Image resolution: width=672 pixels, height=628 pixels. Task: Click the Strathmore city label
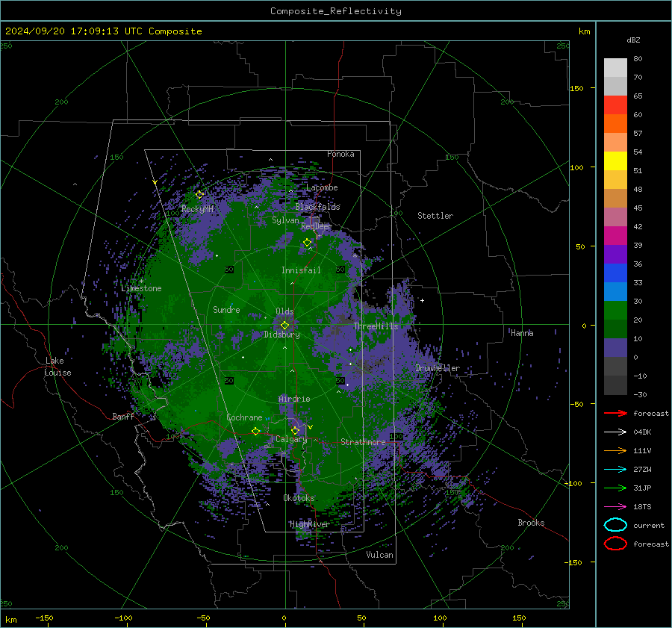point(363,442)
